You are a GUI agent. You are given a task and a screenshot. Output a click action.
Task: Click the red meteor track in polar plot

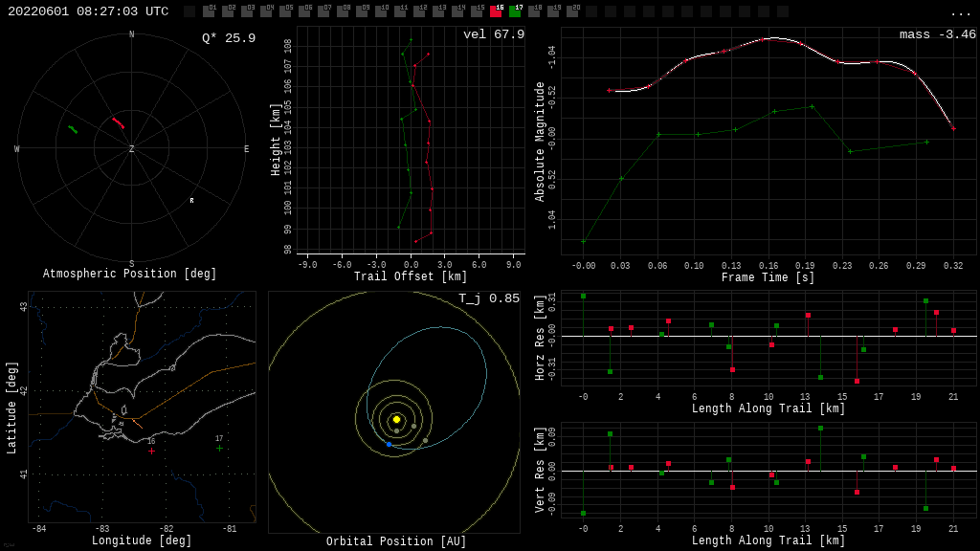(x=118, y=123)
